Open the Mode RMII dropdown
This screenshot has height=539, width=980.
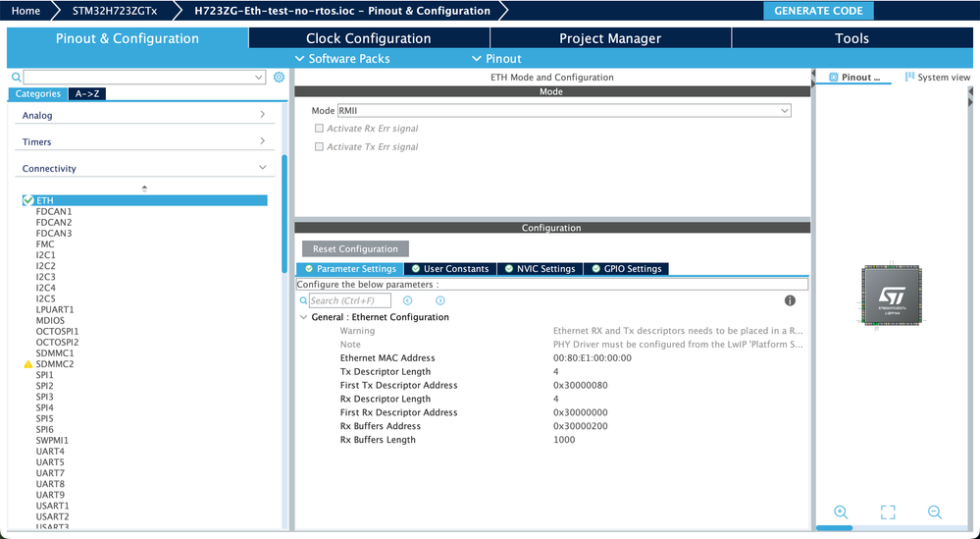point(785,111)
